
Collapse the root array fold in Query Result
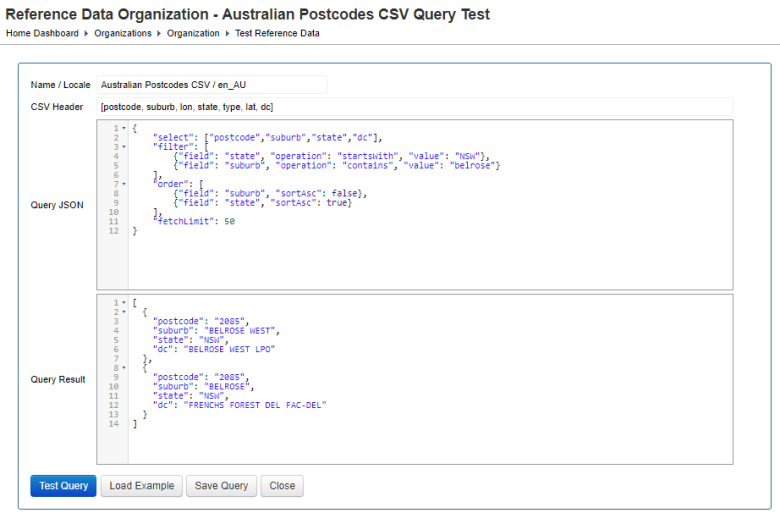(x=124, y=302)
